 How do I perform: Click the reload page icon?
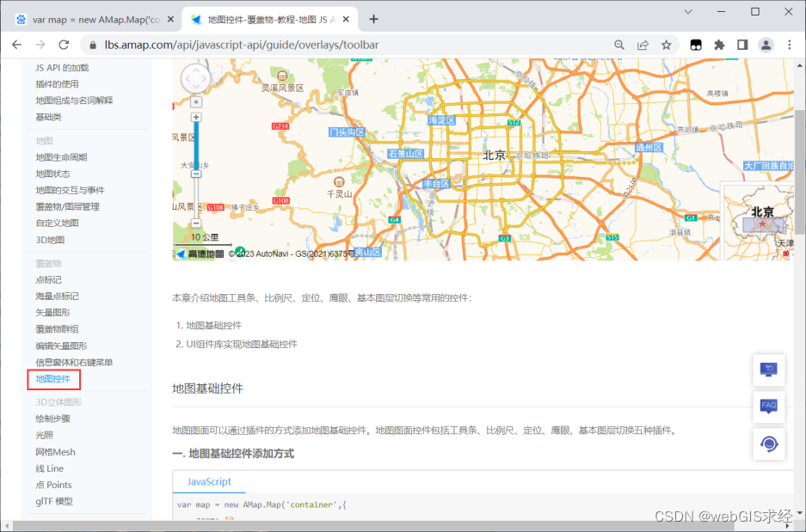[63, 45]
